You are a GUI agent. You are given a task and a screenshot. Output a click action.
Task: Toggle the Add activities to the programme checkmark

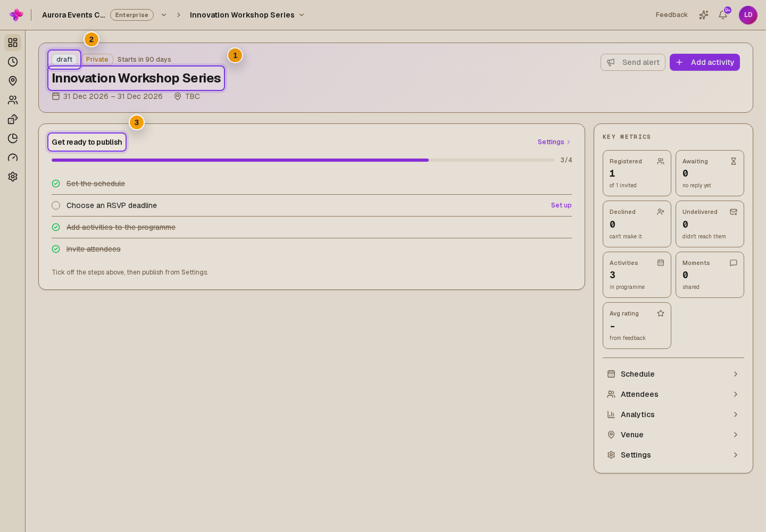[x=56, y=227]
